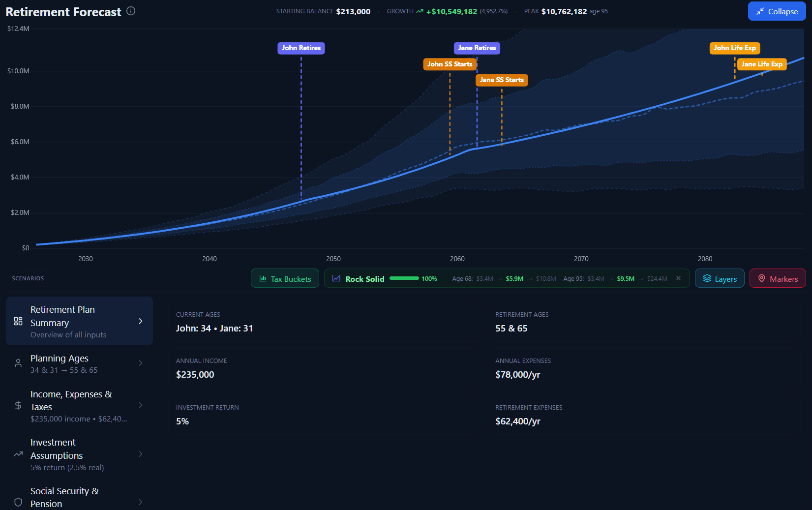Open Income, Expenses & Taxes section
The height and width of the screenshot is (510, 812).
79,406
